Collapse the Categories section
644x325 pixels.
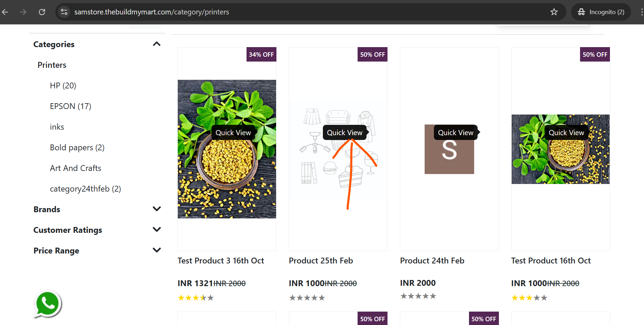click(x=156, y=44)
